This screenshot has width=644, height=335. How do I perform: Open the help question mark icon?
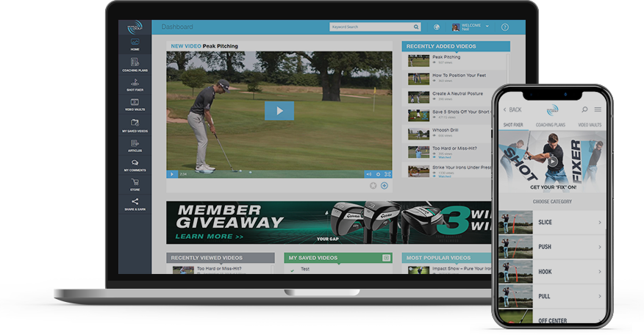[505, 27]
